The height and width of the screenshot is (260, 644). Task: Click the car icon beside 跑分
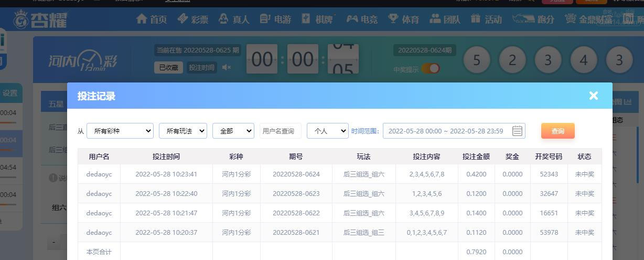click(x=523, y=19)
